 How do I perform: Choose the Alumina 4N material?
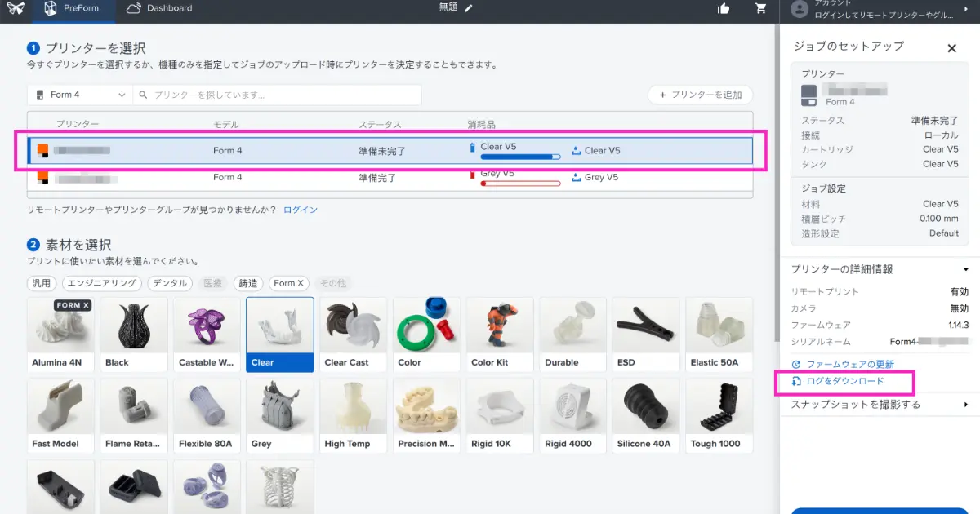[61, 335]
